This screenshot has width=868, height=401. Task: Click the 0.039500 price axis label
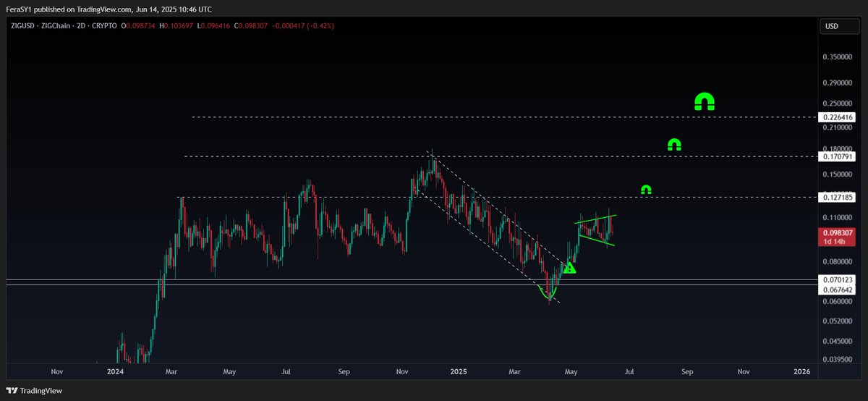pyautogui.click(x=837, y=358)
